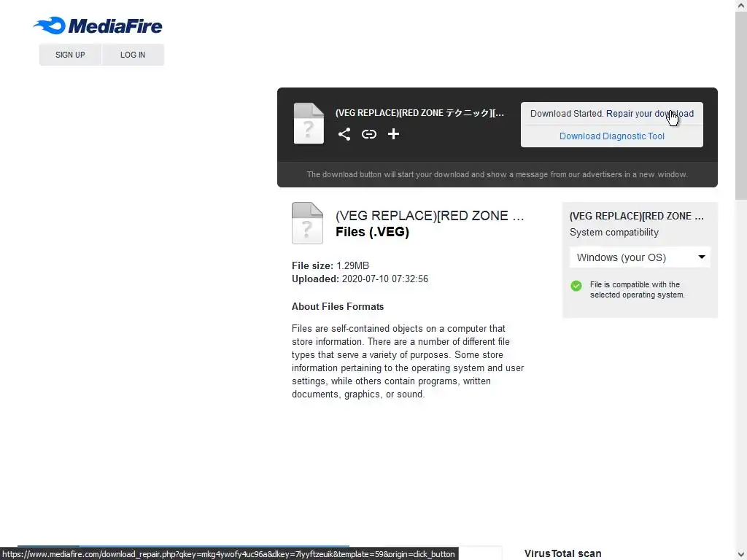Click the plus icon to save file
The image size is (747, 560).
click(x=393, y=134)
